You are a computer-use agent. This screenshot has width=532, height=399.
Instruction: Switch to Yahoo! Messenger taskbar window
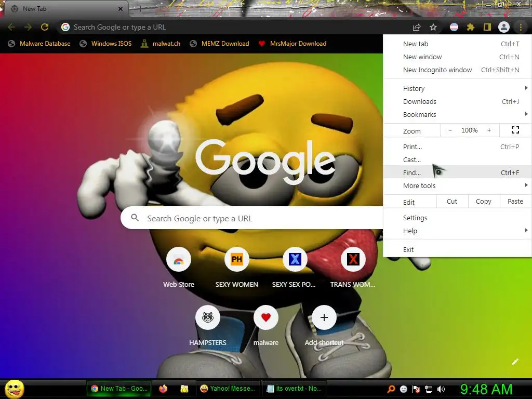[228, 389]
